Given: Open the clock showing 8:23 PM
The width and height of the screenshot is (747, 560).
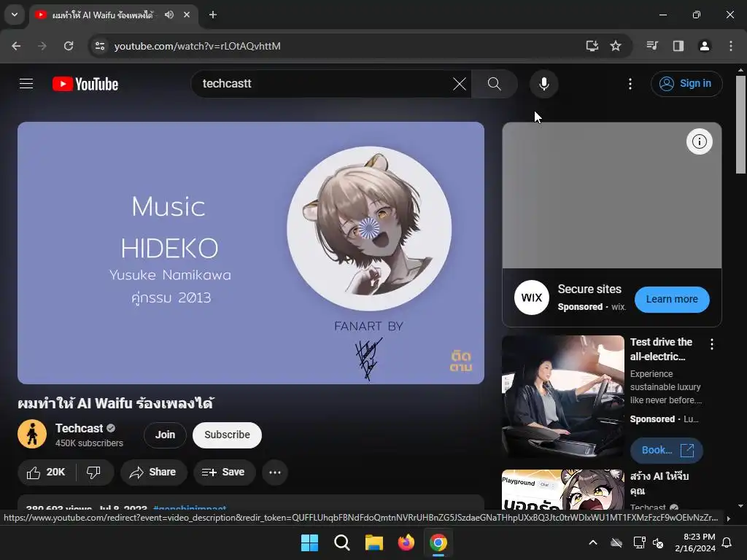Looking at the screenshot, I should [x=695, y=542].
